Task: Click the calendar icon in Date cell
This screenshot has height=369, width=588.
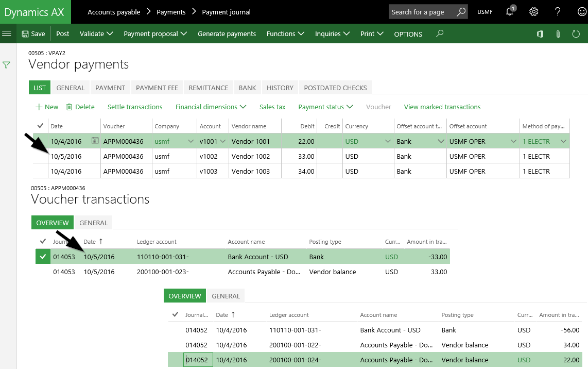Action: click(95, 141)
